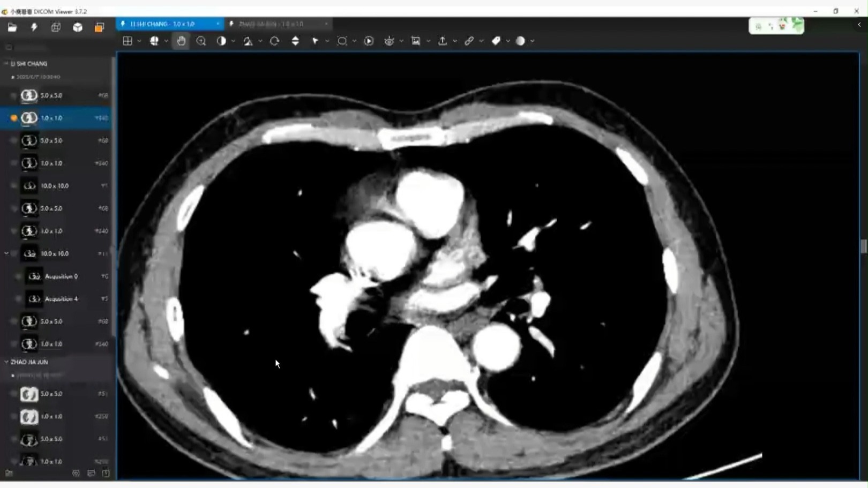Collapse the ZHAO JIA JUN patient node
Screen dimensions: 868x488
coord(6,362)
